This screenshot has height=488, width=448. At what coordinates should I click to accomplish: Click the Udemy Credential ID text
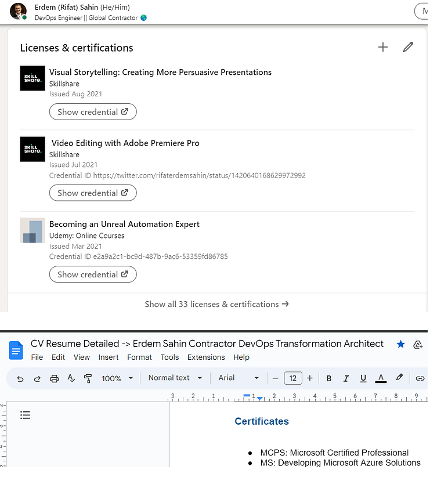tap(139, 256)
